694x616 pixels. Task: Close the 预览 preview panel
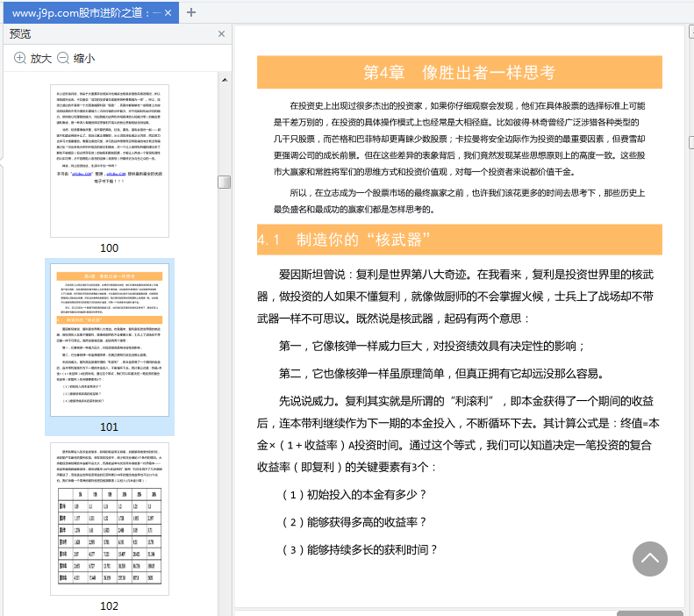pos(221,33)
